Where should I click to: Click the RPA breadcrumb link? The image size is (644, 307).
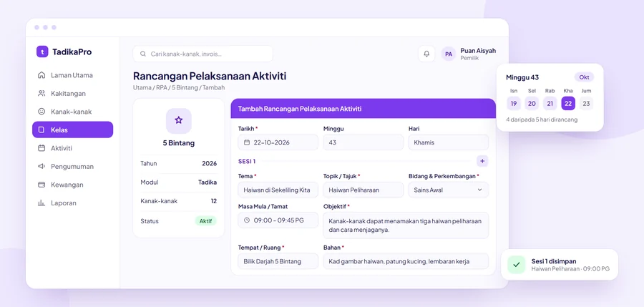pos(162,87)
